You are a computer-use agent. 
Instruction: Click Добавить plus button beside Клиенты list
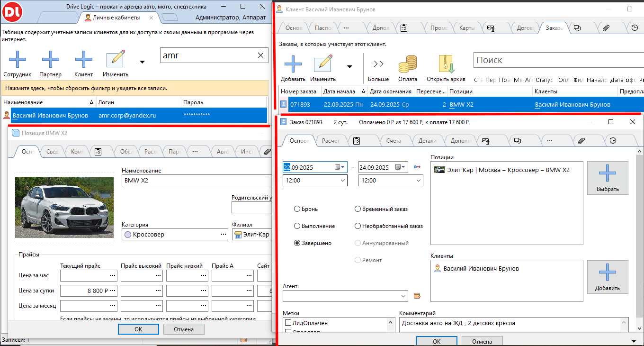point(608,276)
